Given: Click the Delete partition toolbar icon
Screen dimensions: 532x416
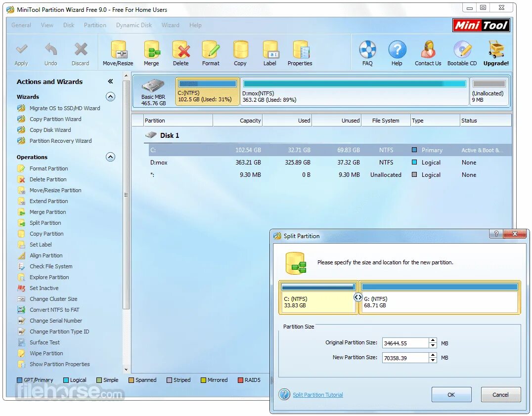Looking at the screenshot, I should pos(181,53).
